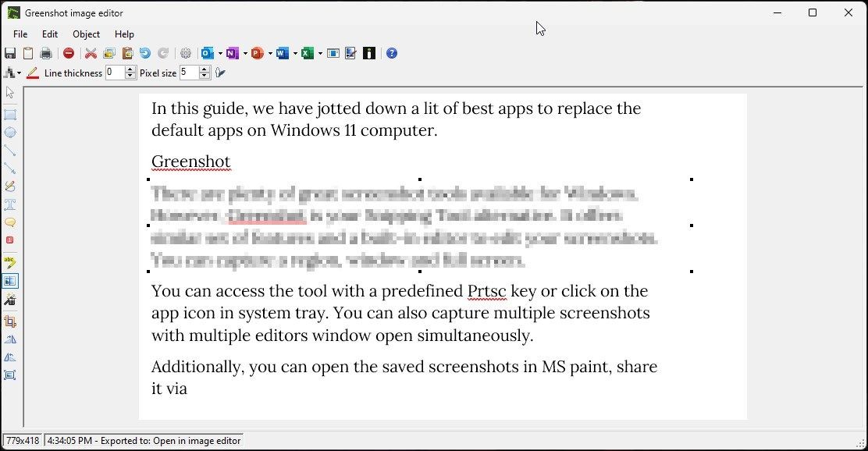Select the Freehand draw tool
Viewport: 868px width, 451px height.
[10, 186]
